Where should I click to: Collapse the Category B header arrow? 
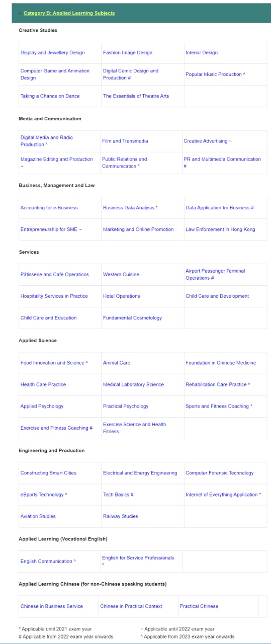[20, 13]
